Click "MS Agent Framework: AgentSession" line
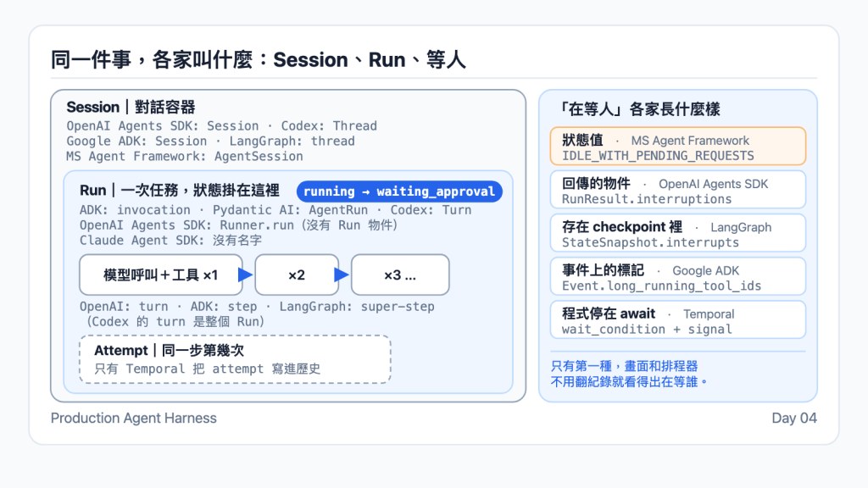Image resolution: width=868 pixels, height=488 pixels. click(x=184, y=157)
